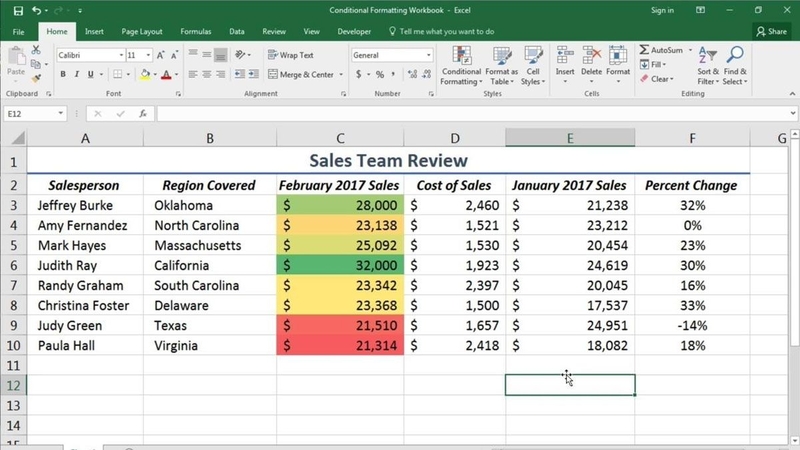Decrease font size with smaller A
Image resolution: width=800 pixels, height=450 pixels.
[174, 55]
